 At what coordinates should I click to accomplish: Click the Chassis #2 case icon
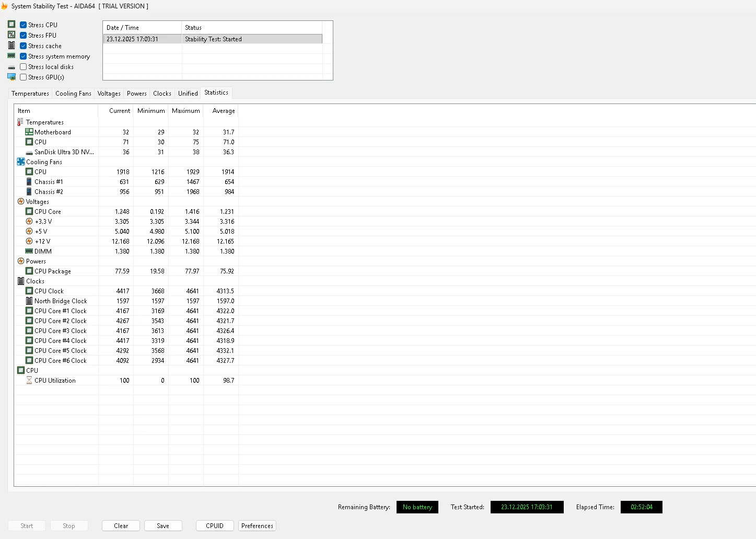(x=29, y=192)
